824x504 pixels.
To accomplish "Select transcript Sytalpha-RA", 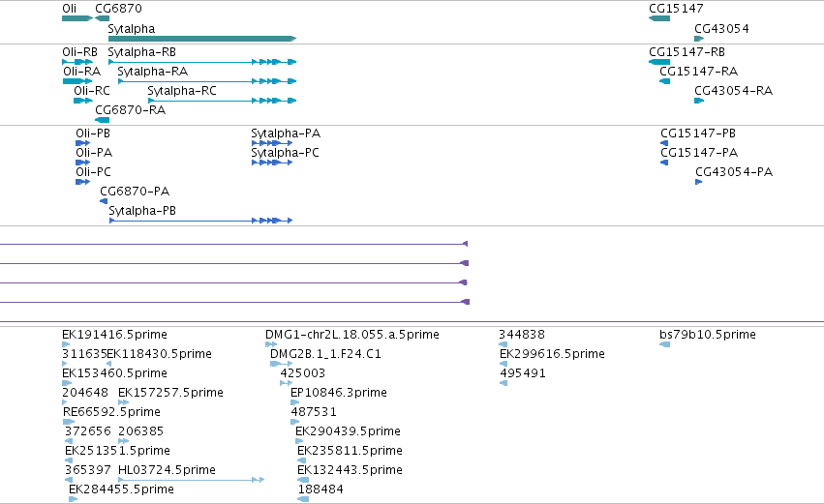I will 207,81.
